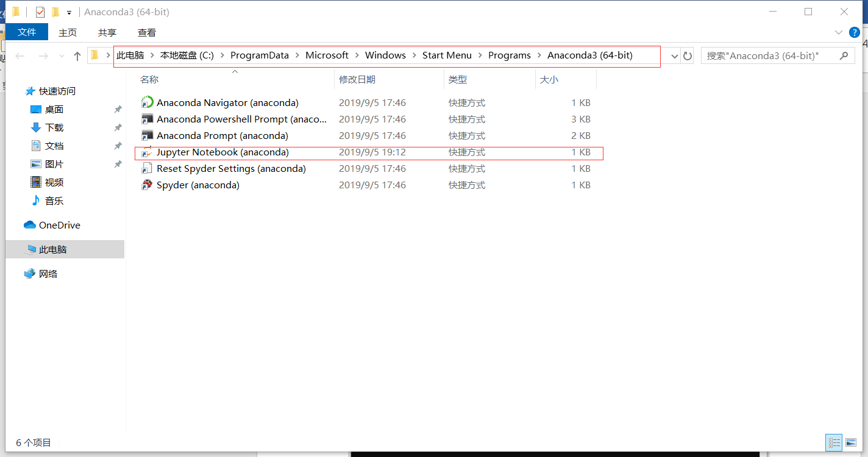Click the search magnifier icon
868x457 pixels.
[x=844, y=55]
